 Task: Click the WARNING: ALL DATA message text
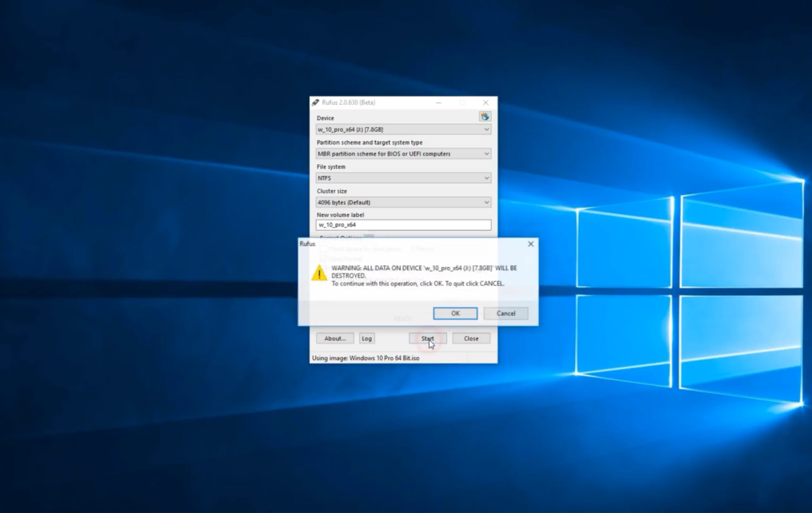tap(424, 276)
